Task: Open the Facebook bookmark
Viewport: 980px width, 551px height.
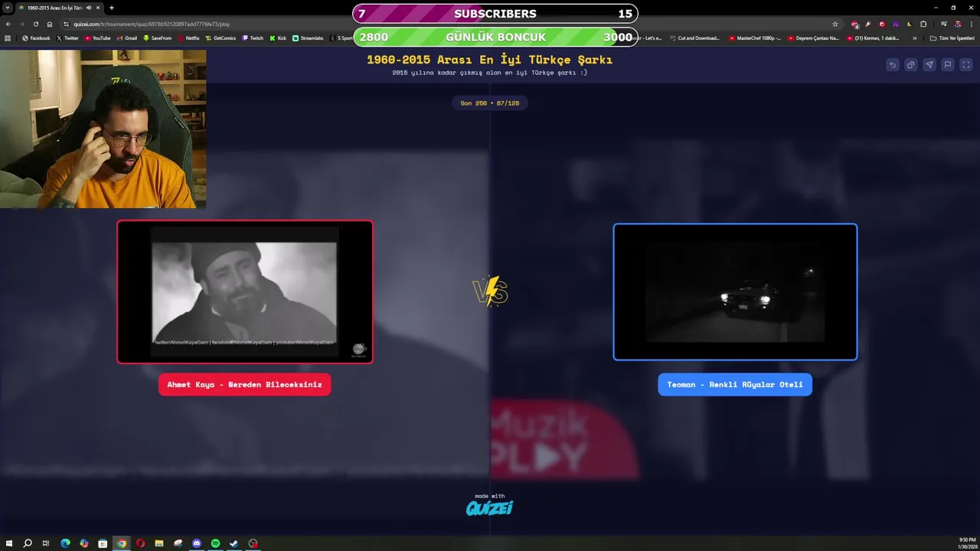Action: point(36,37)
